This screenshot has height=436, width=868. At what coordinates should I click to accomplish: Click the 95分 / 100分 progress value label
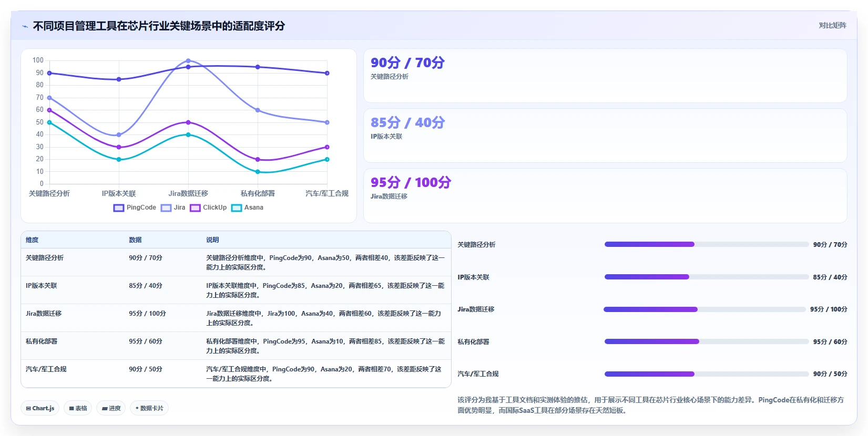[829, 309]
